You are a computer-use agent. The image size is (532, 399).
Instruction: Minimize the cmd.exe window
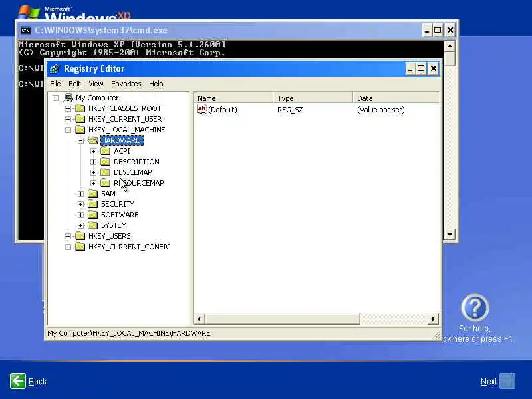(x=427, y=30)
